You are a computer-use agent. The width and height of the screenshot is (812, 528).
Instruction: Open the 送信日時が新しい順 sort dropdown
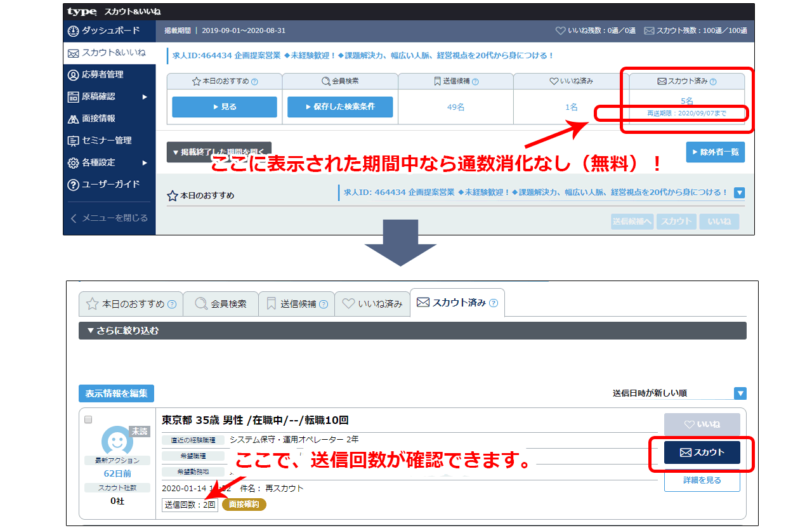[740, 393]
